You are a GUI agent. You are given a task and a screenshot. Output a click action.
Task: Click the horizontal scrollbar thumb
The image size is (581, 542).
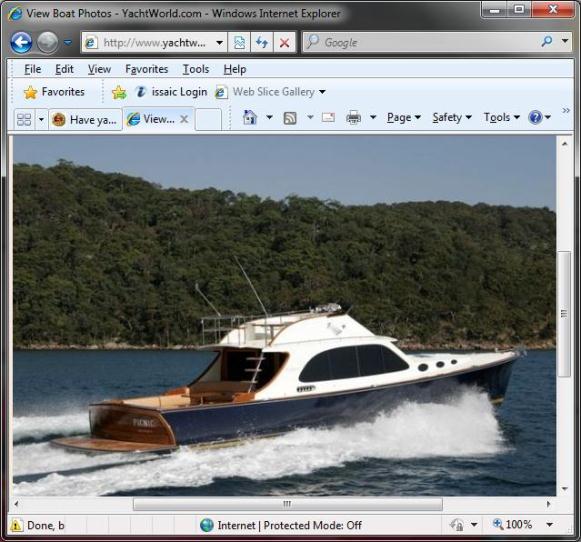click(288, 504)
